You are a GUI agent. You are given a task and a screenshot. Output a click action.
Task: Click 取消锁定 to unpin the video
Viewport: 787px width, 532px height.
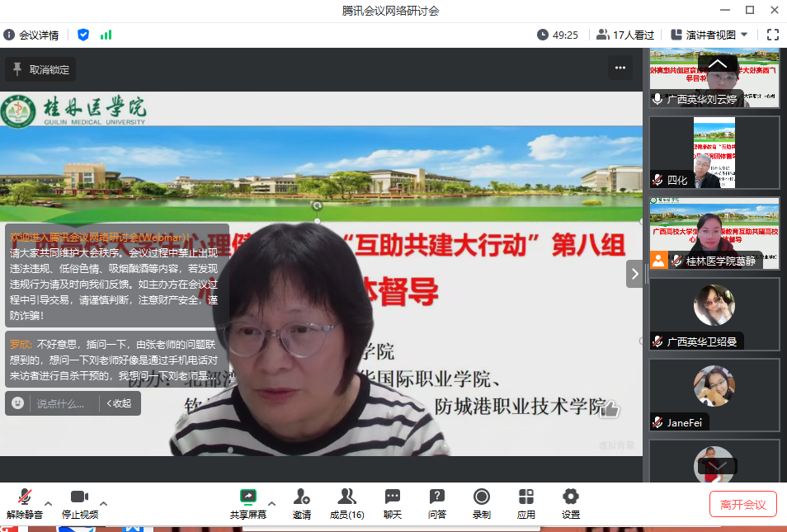(40, 69)
